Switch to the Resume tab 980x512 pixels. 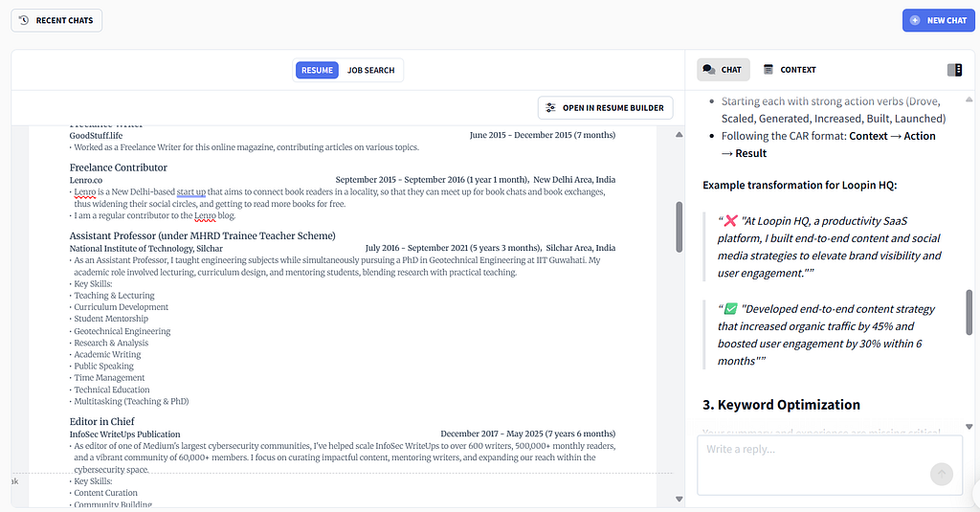317,70
